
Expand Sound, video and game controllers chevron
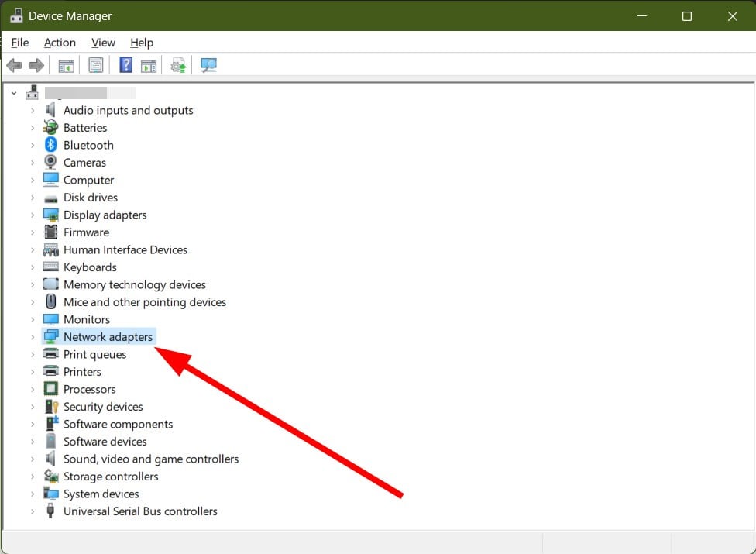tap(33, 459)
